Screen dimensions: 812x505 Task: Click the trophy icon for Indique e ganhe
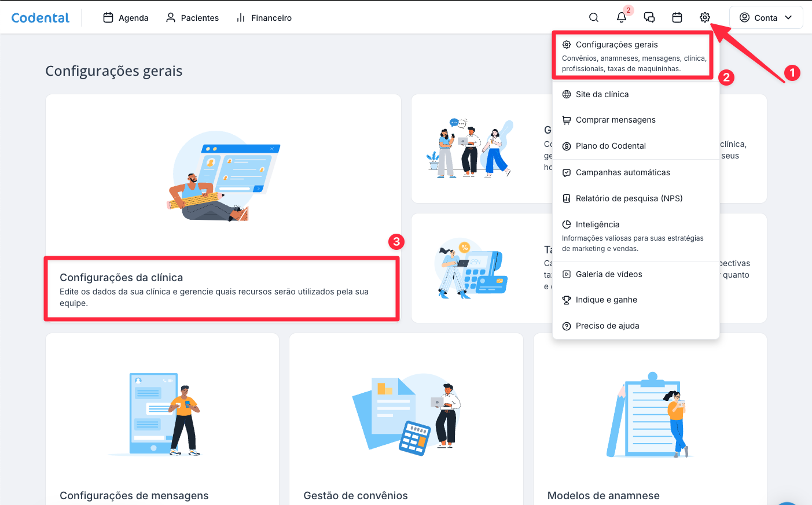[567, 300]
